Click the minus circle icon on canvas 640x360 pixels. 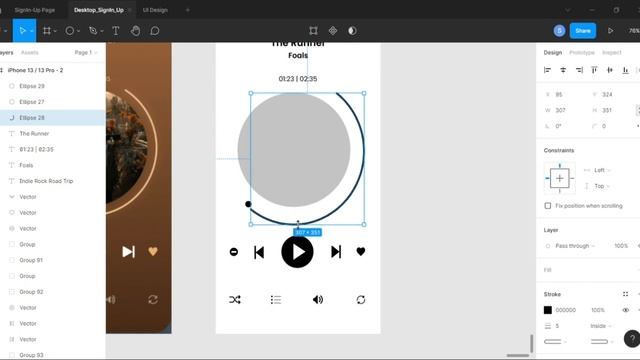click(234, 252)
